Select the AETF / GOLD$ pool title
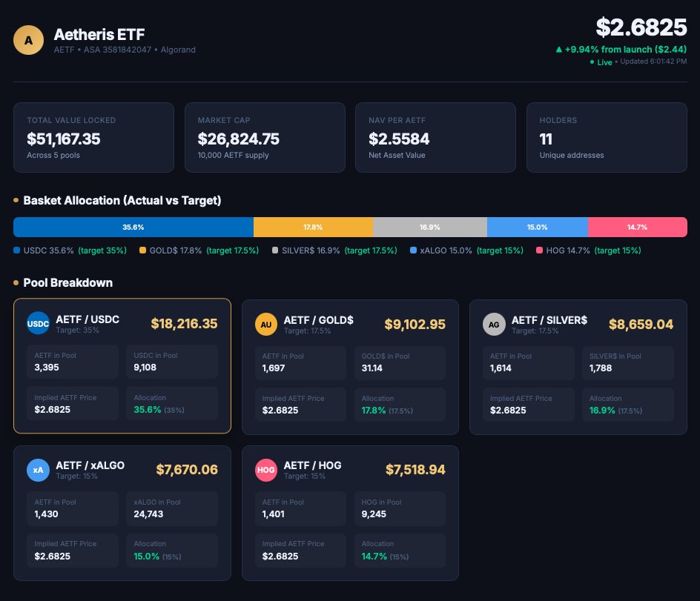 pos(319,320)
